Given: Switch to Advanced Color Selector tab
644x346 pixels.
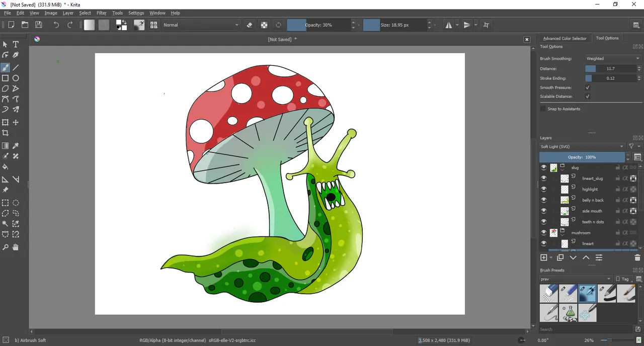Looking at the screenshot, I should coord(565,38).
